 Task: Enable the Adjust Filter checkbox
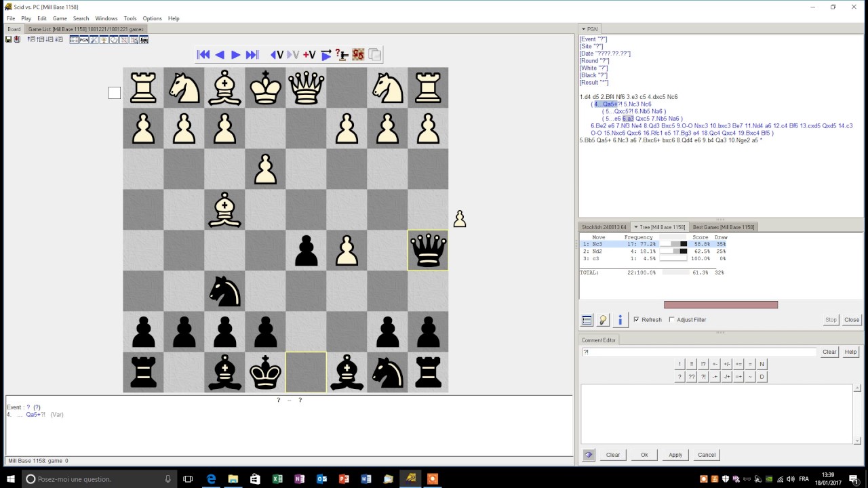pyautogui.click(x=671, y=320)
